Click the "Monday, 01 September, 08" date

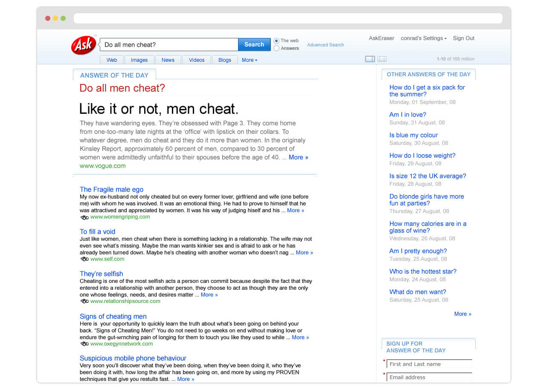[x=422, y=102]
